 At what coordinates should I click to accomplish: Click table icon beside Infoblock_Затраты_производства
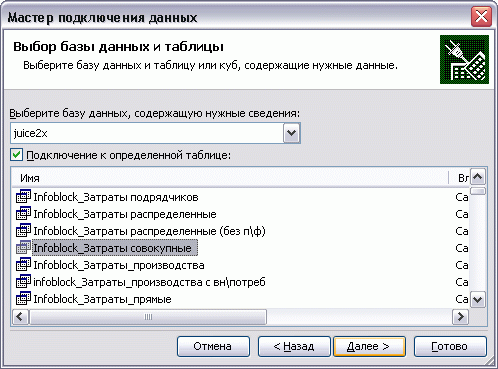tap(23, 265)
